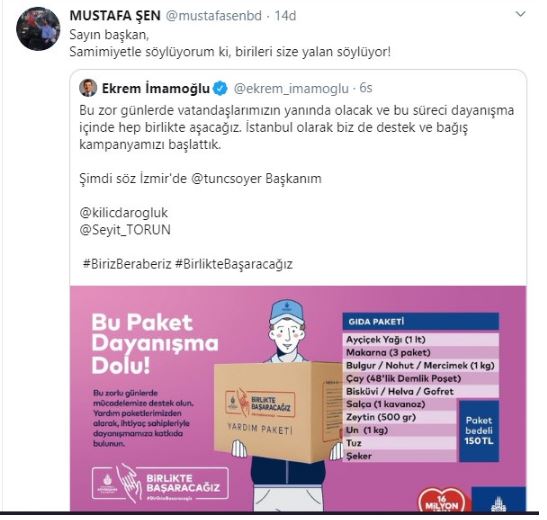547x520 pixels.
Task: Click the Paket bedeli 150 TL box
Action: (478, 431)
